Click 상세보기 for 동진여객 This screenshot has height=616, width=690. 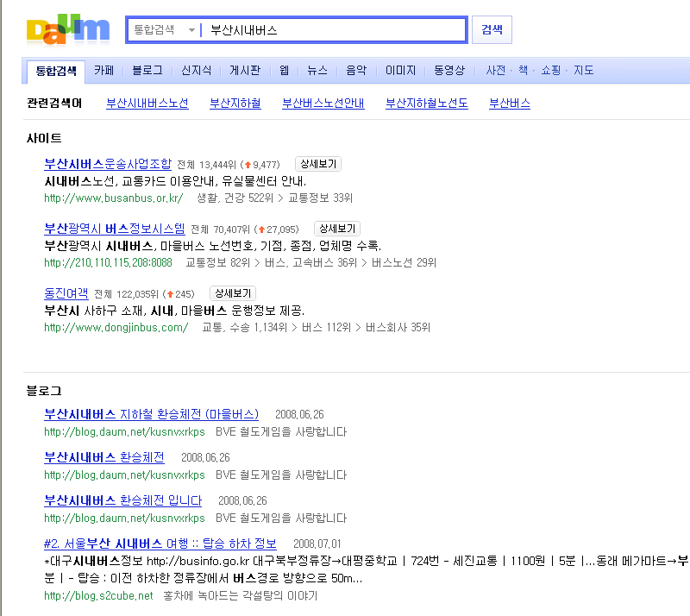tap(233, 293)
